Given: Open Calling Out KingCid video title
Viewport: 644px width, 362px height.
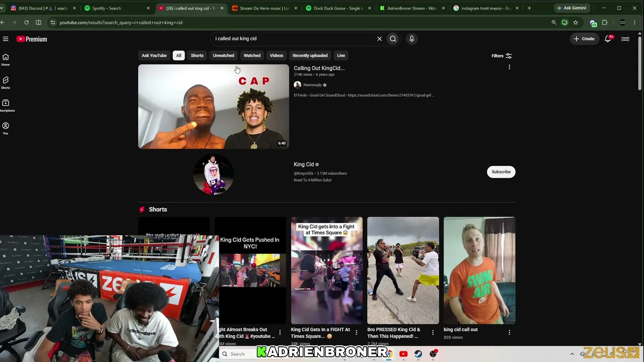Looking at the screenshot, I should (319, 68).
